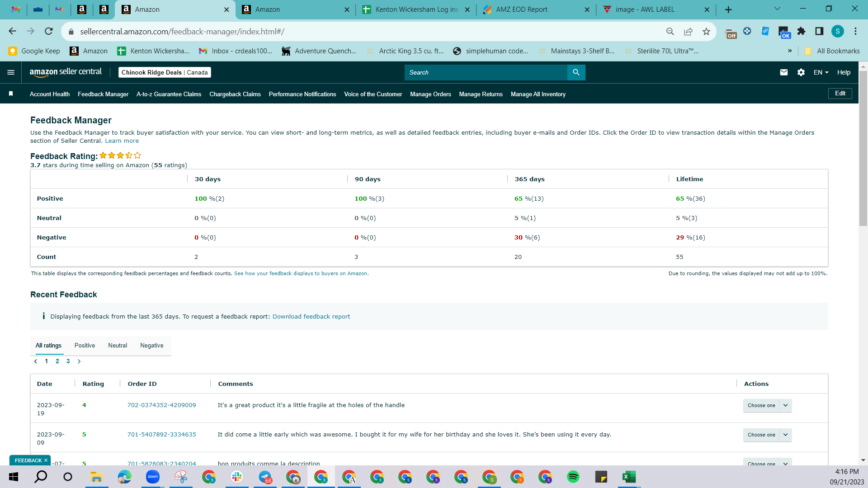The width and height of the screenshot is (868, 488).
Task: Click the Amazon seller central logo
Action: 66,72
